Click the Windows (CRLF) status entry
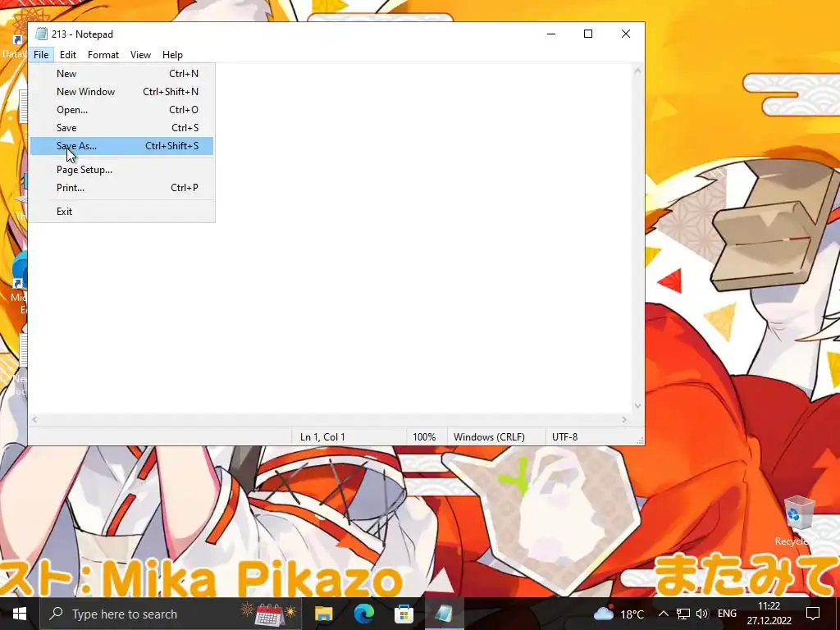Image resolution: width=840 pixels, height=630 pixels. pos(489,437)
